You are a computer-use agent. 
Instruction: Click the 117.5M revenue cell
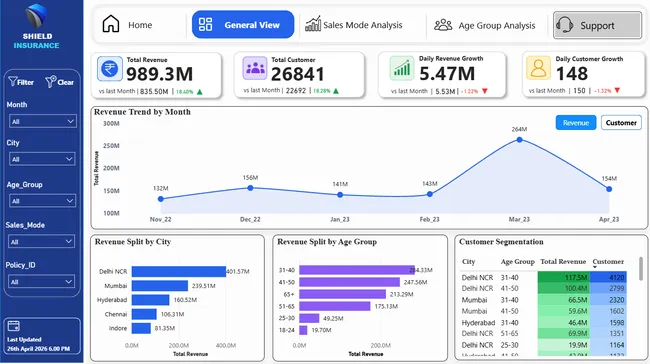pos(563,277)
